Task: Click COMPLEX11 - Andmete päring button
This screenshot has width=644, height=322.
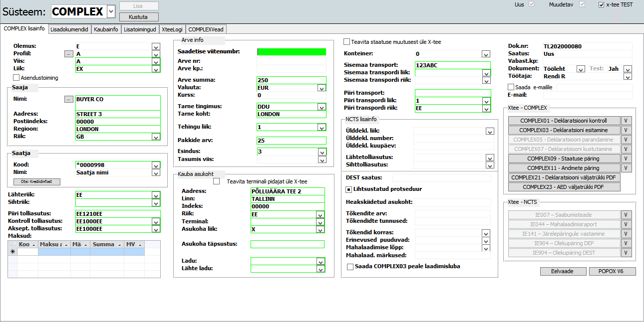Action: [x=564, y=168]
